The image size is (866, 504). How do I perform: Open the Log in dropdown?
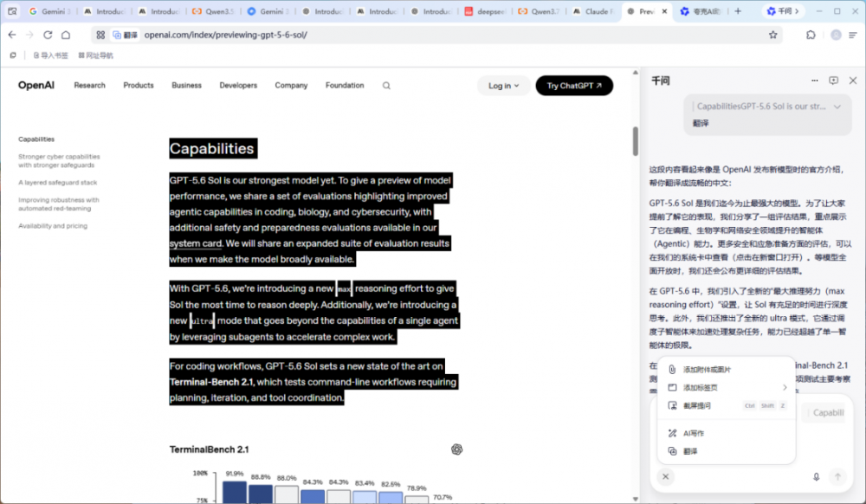[504, 86]
